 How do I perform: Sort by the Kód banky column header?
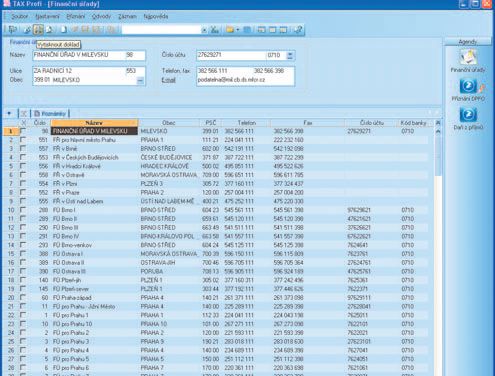(413, 123)
